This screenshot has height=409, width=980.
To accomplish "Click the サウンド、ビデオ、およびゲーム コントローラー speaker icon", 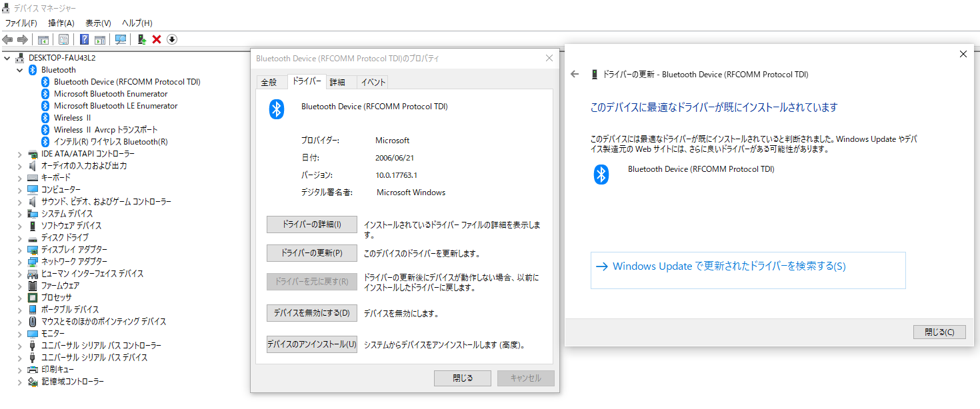I will [x=33, y=201].
